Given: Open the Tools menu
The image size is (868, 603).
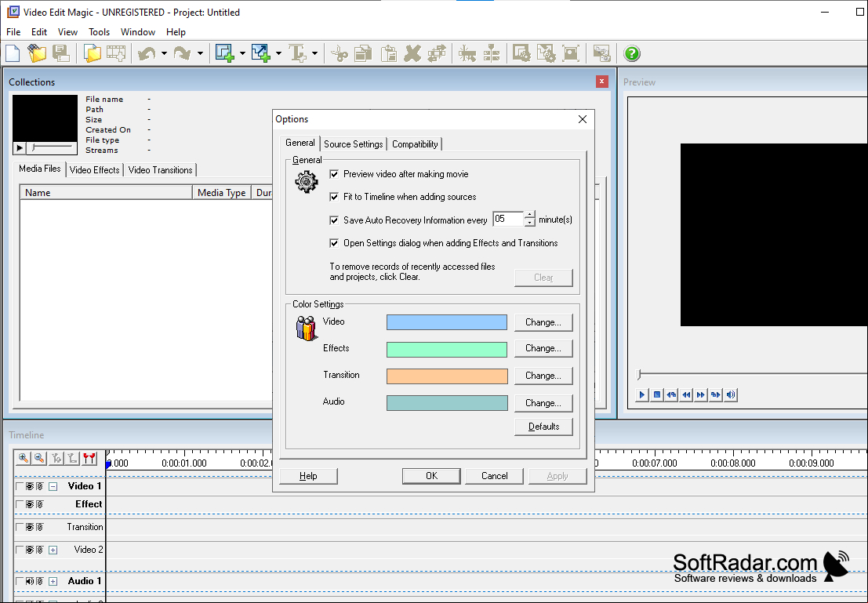Looking at the screenshot, I should click(x=99, y=32).
